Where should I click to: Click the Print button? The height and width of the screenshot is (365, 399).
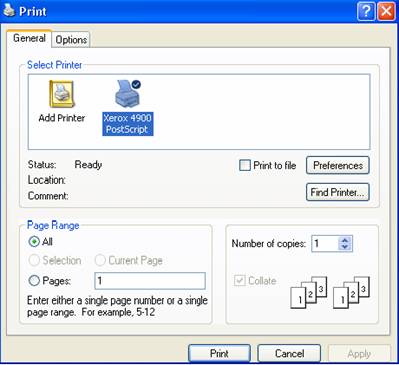(219, 353)
